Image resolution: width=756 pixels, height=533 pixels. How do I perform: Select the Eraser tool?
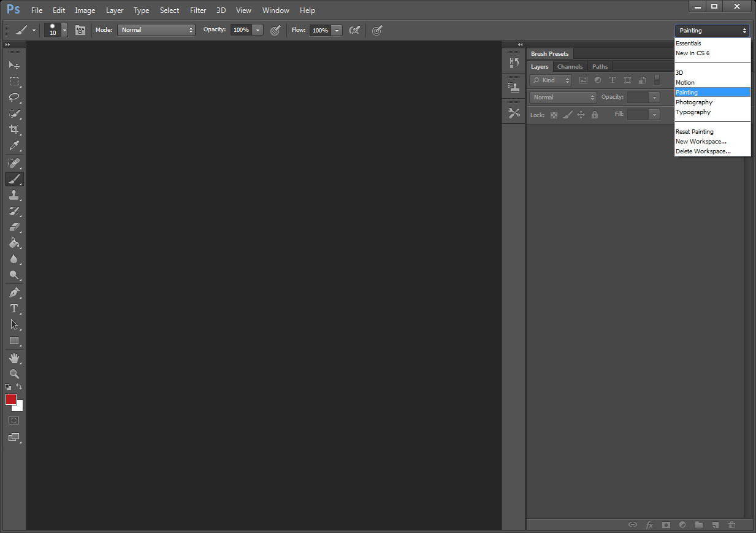13,227
